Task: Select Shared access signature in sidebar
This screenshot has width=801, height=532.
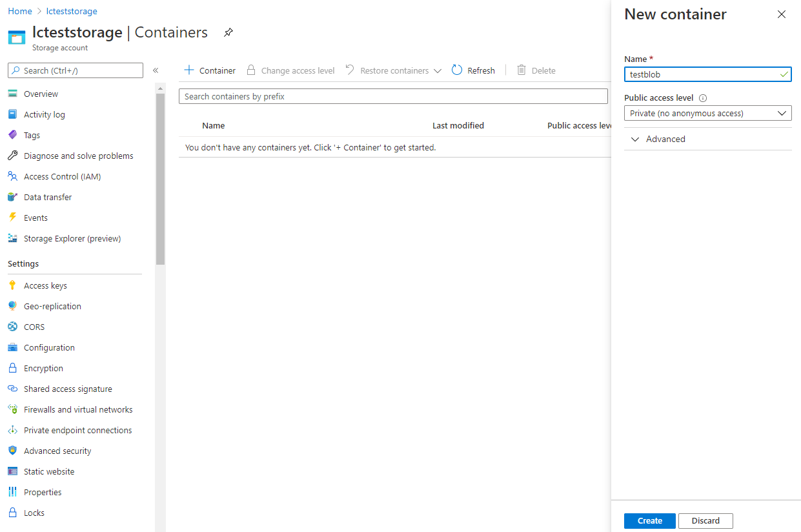Action: coord(68,389)
